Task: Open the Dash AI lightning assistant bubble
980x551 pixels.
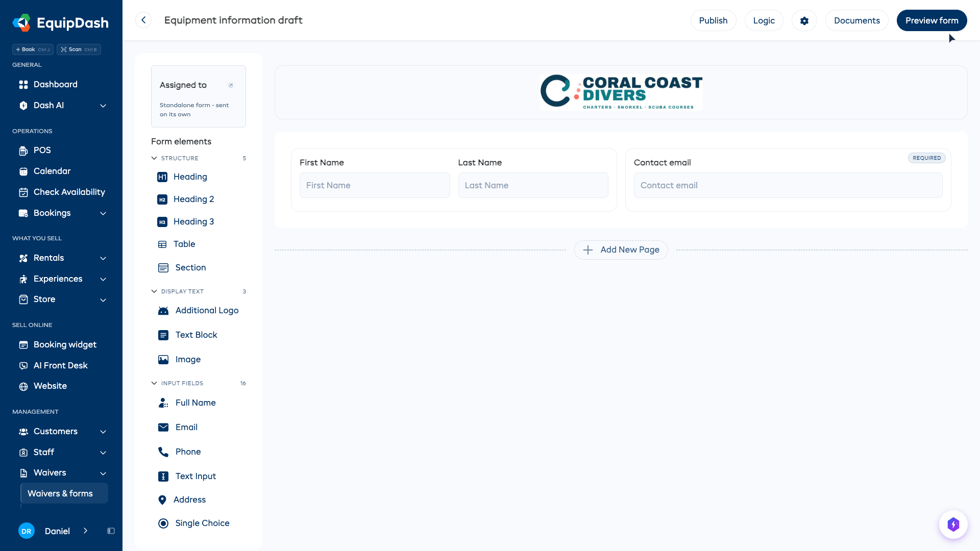Action: click(953, 524)
